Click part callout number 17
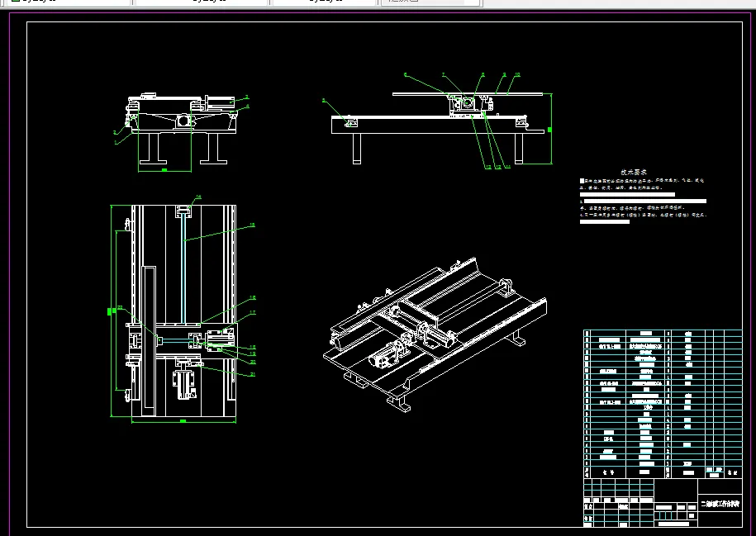This screenshot has height=536, width=756. [252, 313]
